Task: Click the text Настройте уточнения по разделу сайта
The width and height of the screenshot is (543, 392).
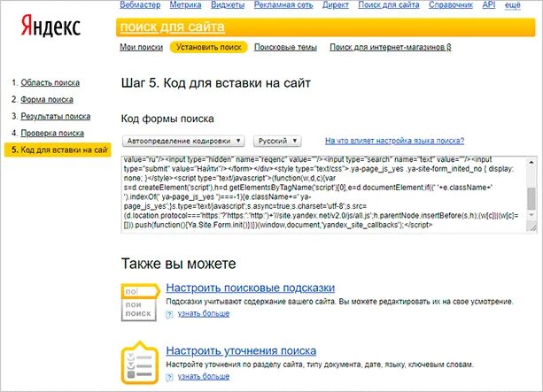Action: 236,365
